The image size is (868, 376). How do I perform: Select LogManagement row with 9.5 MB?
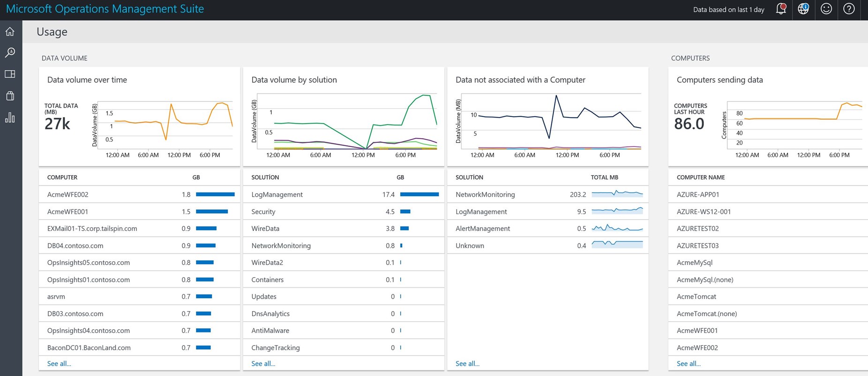[x=548, y=212]
